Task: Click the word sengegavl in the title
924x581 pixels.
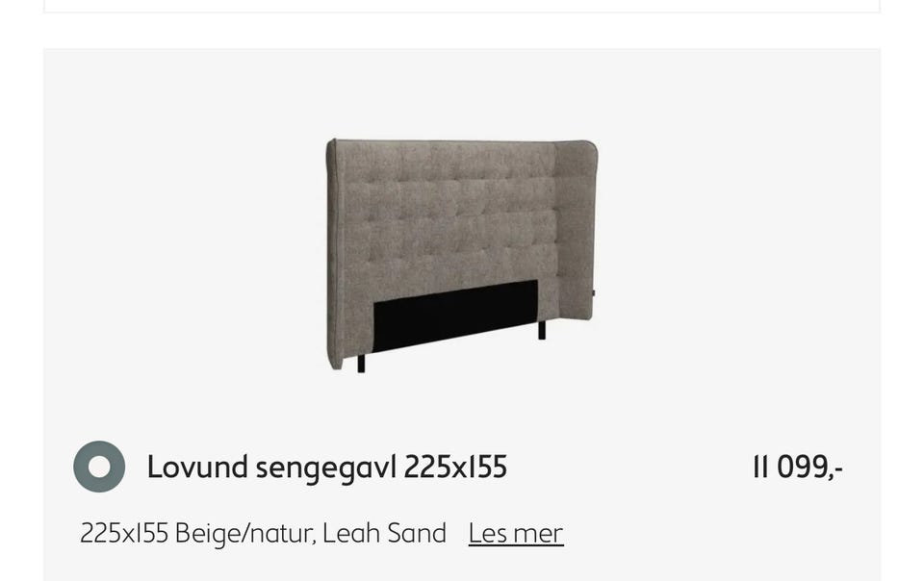Action: pos(326,468)
